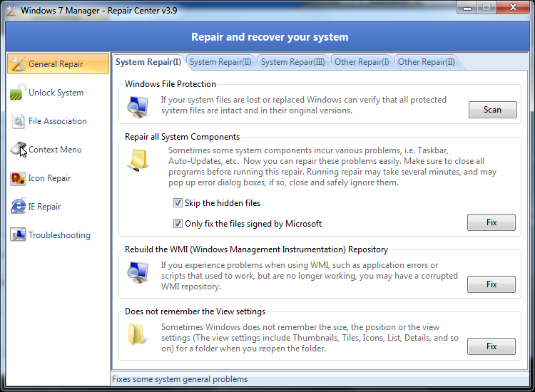Open the Other Repair(II) tab
This screenshot has width=535, height=392.
tap(426, 63)
